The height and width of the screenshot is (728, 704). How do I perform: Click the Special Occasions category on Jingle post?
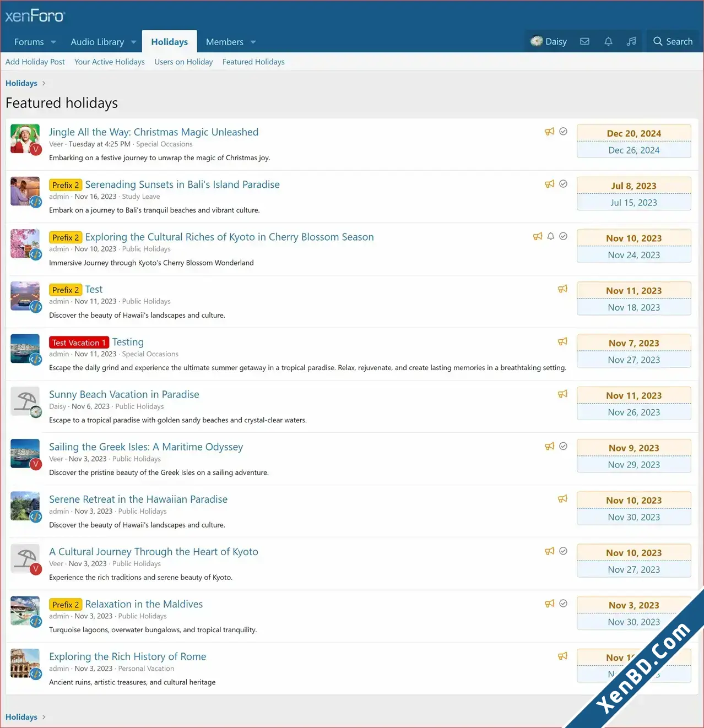(x=164, y=144)
